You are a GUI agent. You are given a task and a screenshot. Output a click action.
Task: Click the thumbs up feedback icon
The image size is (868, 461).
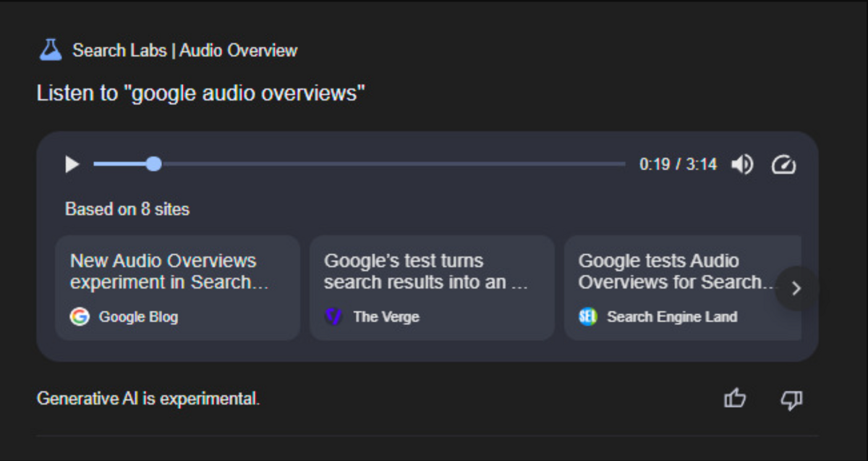735,399
